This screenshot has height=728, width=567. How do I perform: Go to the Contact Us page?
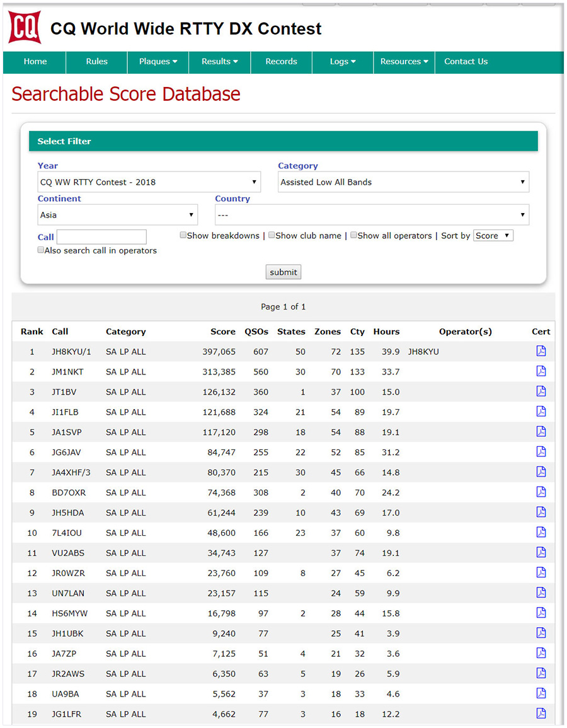pos(466,62)
